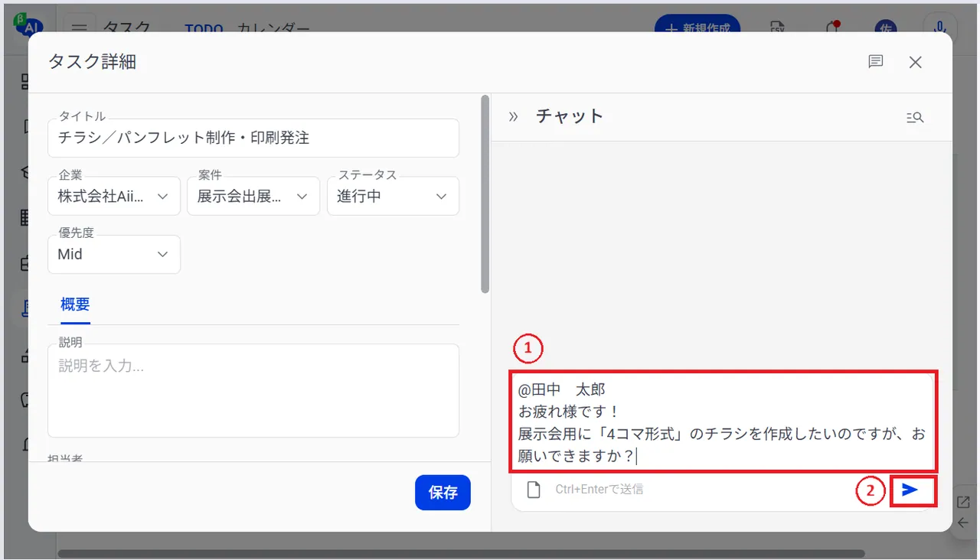Switch to TODO tab in background page
Image resolution: width=980 pixels, height=560 pixels.
tap(204, 29)
